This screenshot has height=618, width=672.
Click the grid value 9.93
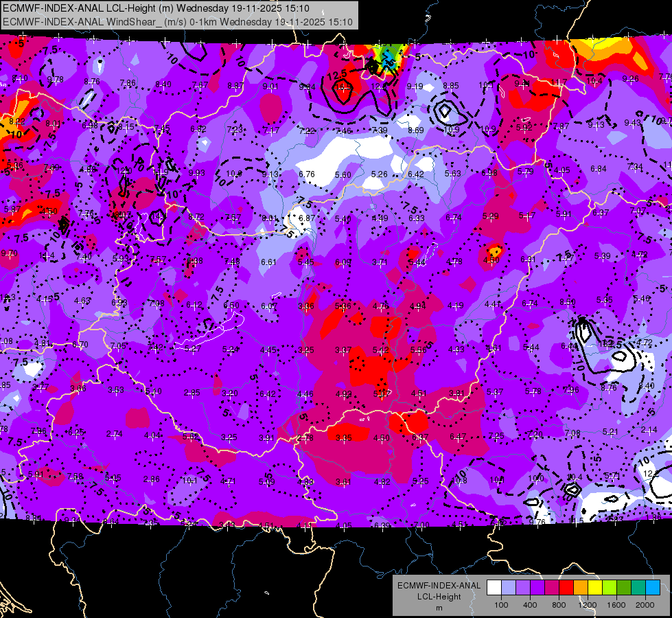[x=197, y=173]
